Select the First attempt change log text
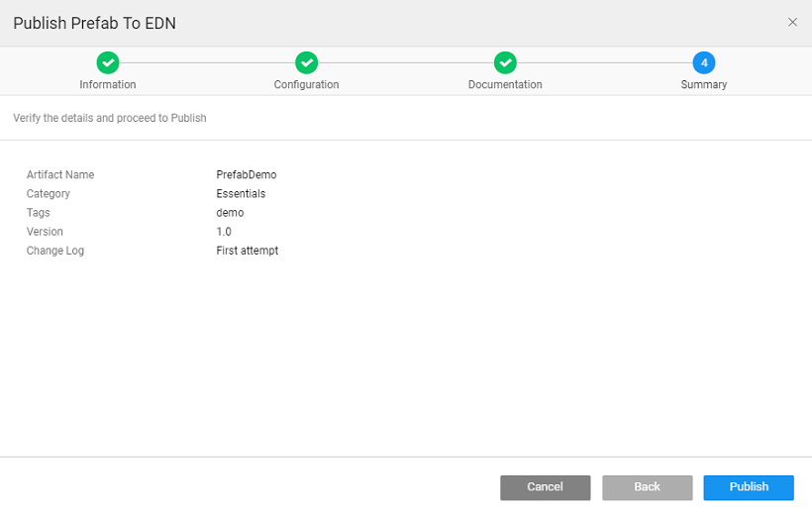The width and height of the screenshot is (812, 515). point(248,251)
